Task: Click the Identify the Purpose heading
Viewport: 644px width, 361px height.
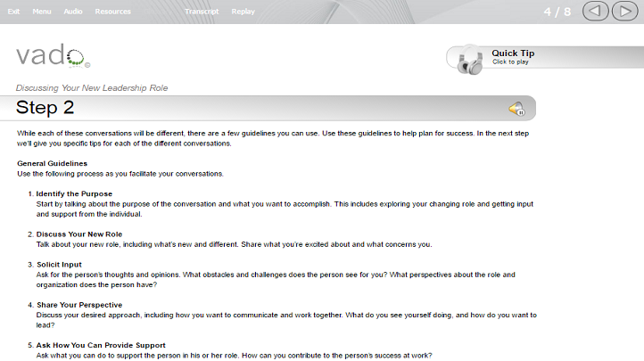Action: tap(74, 193)
